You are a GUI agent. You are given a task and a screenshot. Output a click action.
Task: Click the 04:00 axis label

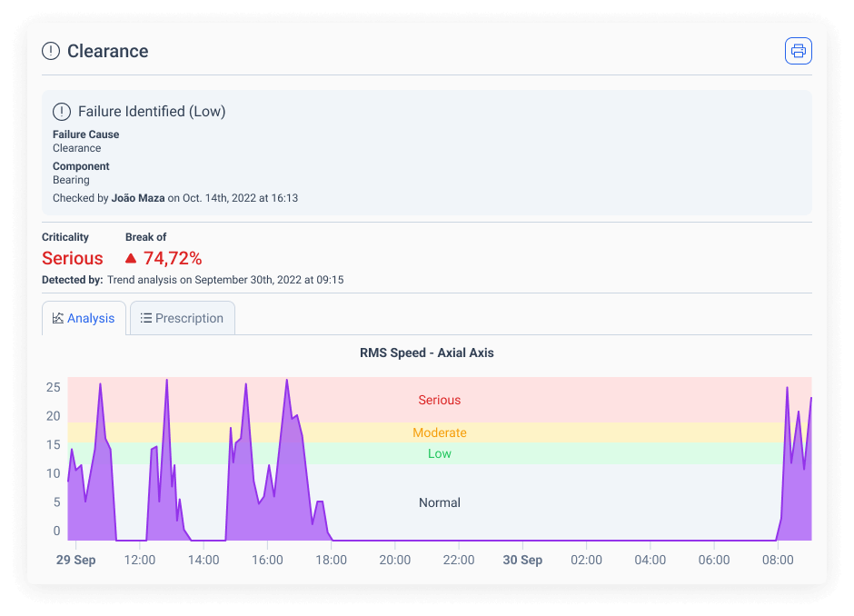coord(650,560)
